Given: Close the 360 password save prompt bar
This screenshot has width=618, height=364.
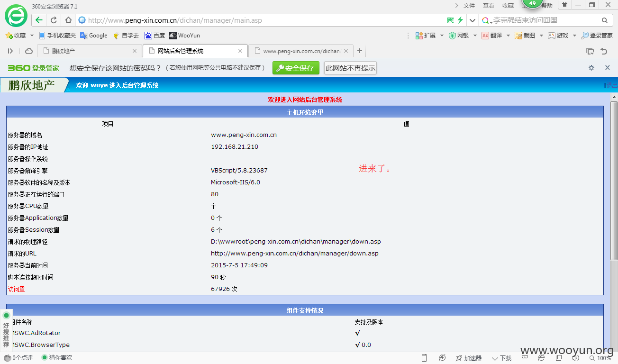Looking at the screenshot, I should 608,68.
